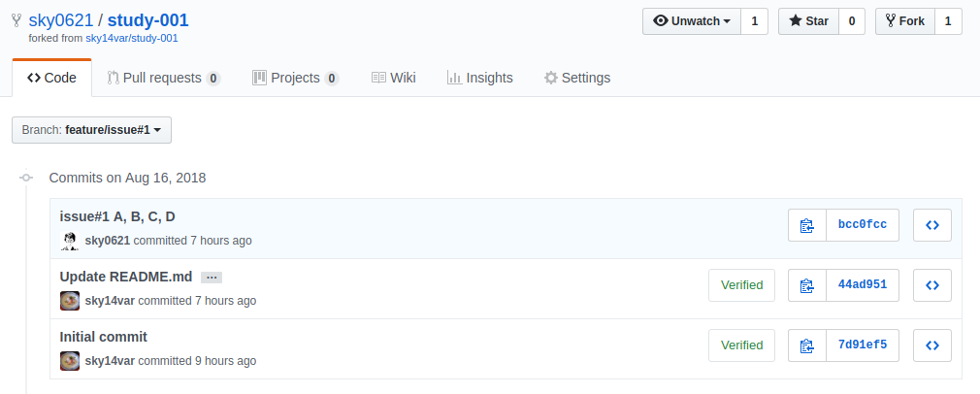Copy SHA for commit 44ad951

[x=806, y=285]
